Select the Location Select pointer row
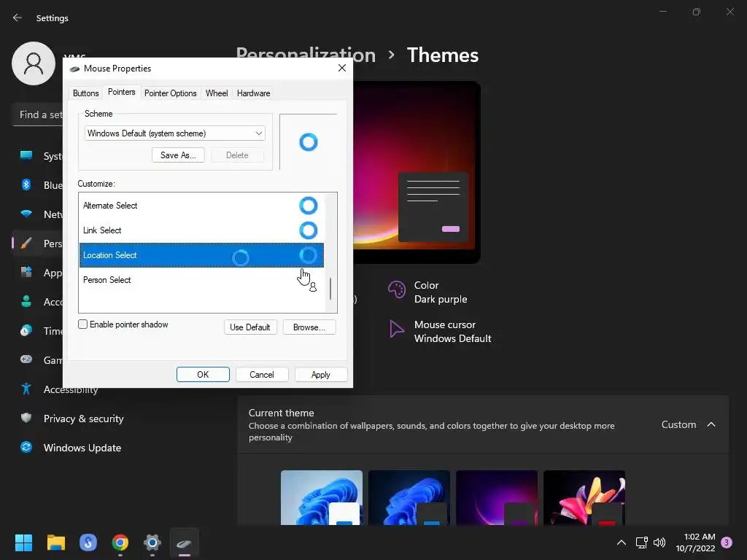Viewport: 747px width, 560px height. coord(201,255)
